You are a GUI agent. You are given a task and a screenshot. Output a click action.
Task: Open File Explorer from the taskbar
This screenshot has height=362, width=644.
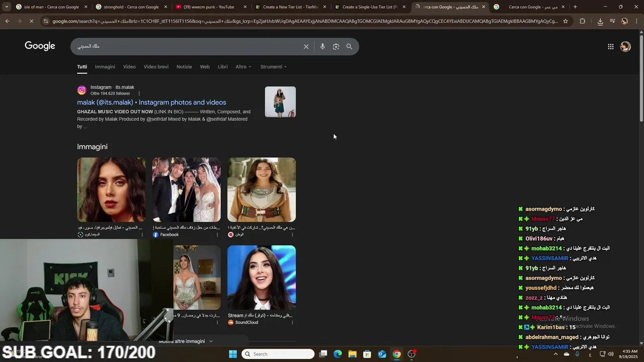tap(352, 354)
